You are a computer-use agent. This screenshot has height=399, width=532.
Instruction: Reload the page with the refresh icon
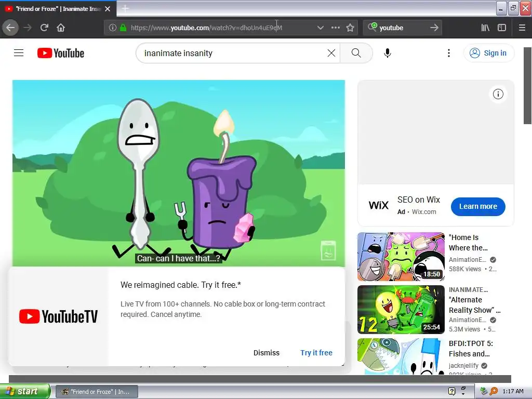tap(45, 28)
